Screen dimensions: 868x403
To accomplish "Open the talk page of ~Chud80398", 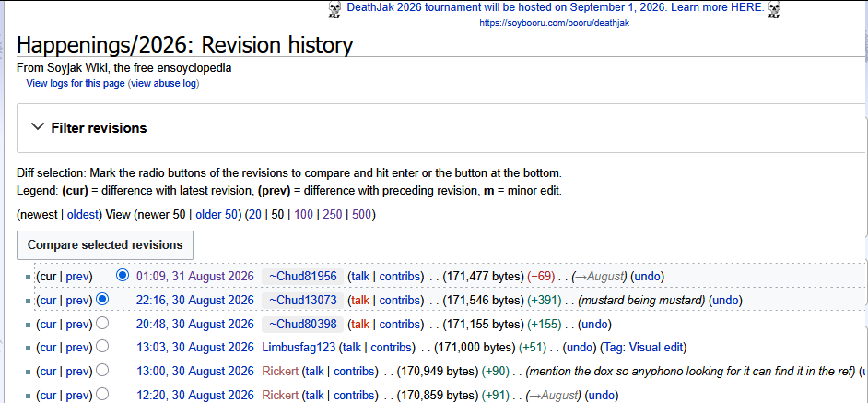I will 359,324.
